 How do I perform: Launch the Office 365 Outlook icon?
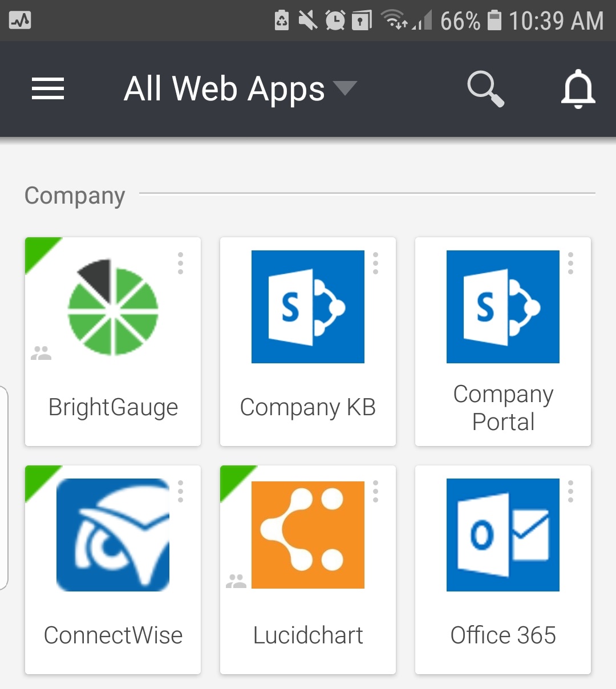click(503, 535)
